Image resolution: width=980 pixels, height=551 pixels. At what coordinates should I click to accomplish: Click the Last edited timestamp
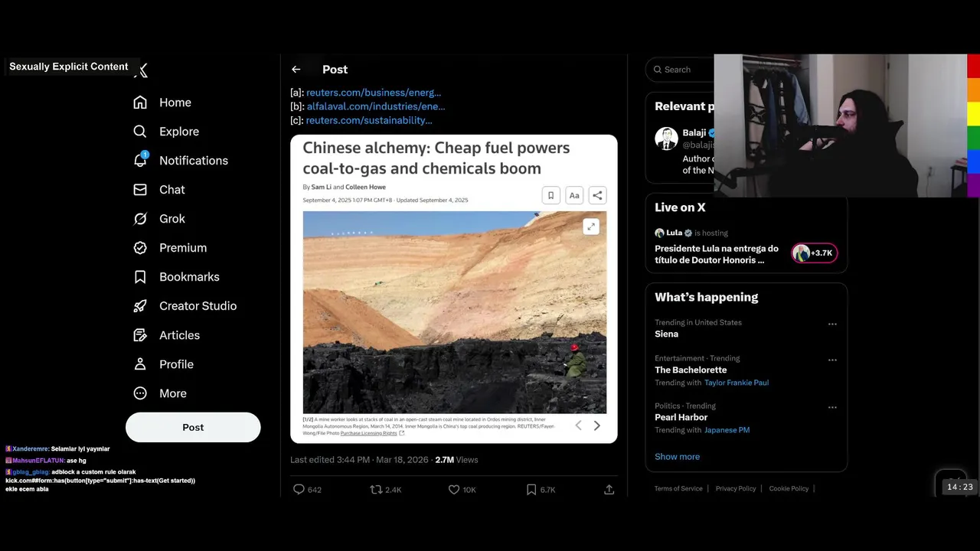(x=359, y=460)
